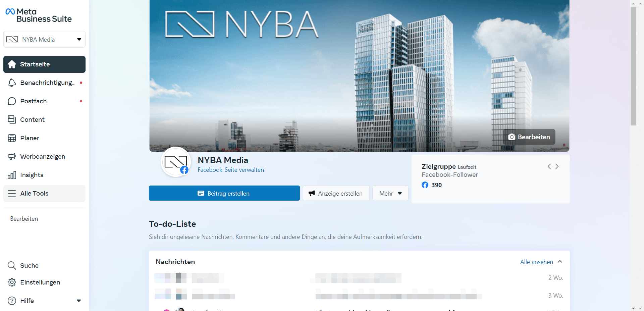Click the Hilfe question mark icon
Image resolution: width=644 pixels, height=311 pixels.
(x=12, y=301)
